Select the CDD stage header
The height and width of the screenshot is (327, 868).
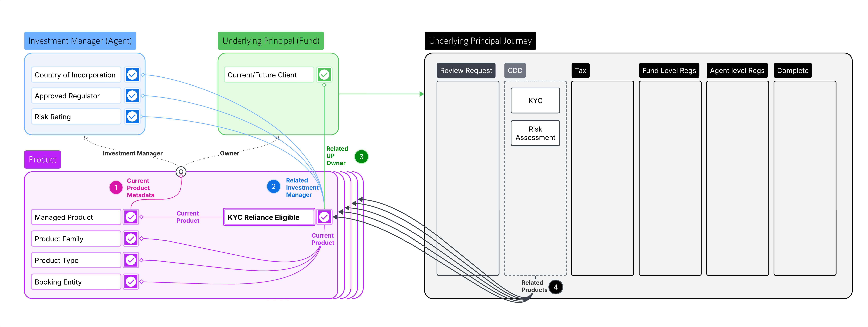pyautogui.click(x=515, y=71)
